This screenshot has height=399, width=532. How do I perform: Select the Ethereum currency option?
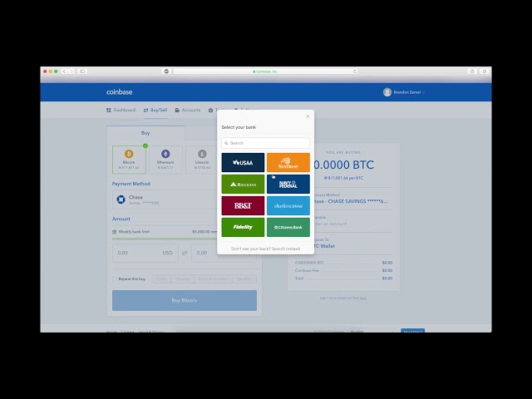pos(165,160)
